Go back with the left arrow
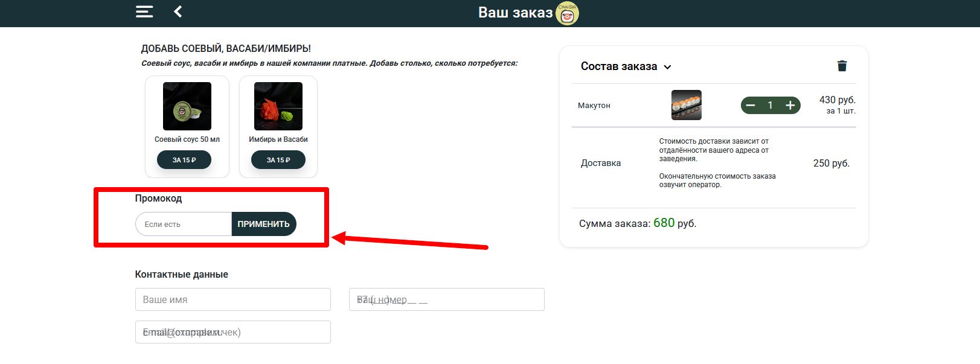980x364 pixels. coord(178,11)
